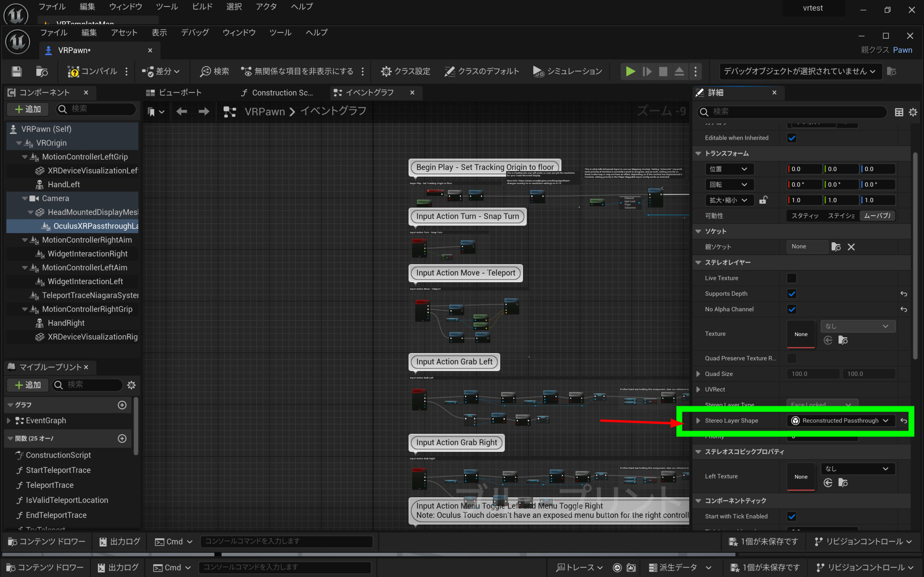The image size is (924, 577).
Task: Uncheck the No Alpha Channel checkbox
Action: pos(792,309)
